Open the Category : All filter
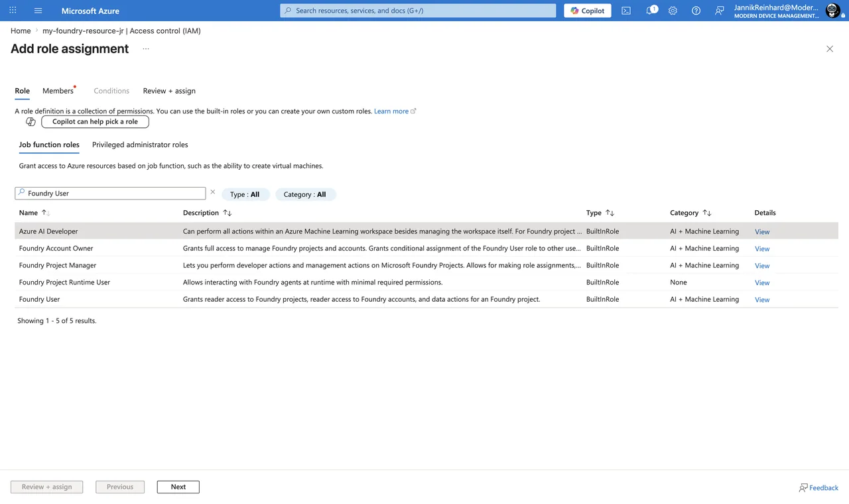Image resolution: width=849 pixels, height=504 pixels. click(x=305, y=194)
